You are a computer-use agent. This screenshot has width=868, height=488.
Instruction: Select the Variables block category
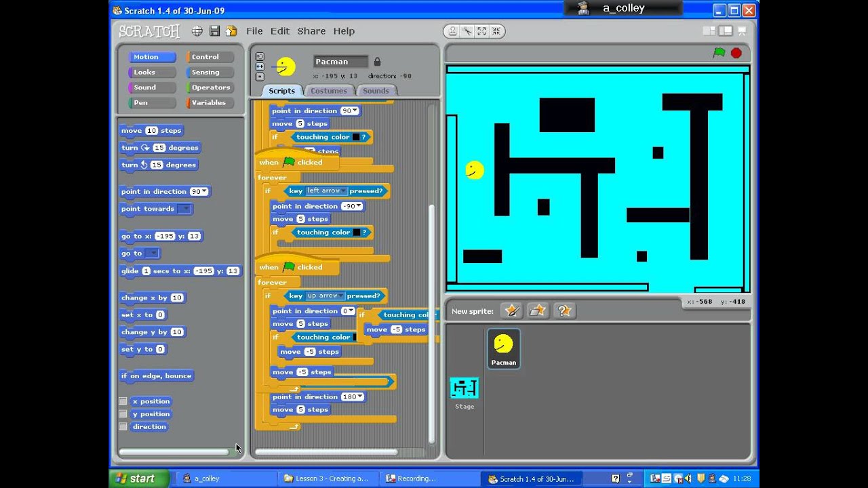click(x=210, y=103)
